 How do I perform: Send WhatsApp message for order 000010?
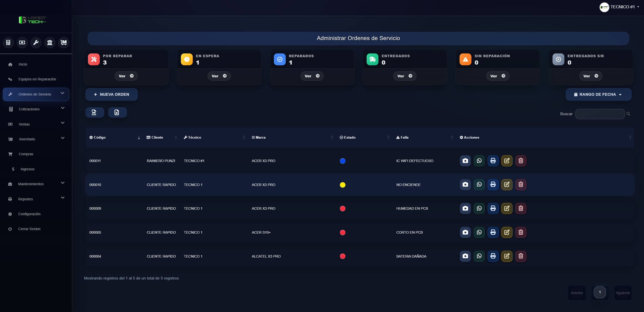click(x=479, y=185)
